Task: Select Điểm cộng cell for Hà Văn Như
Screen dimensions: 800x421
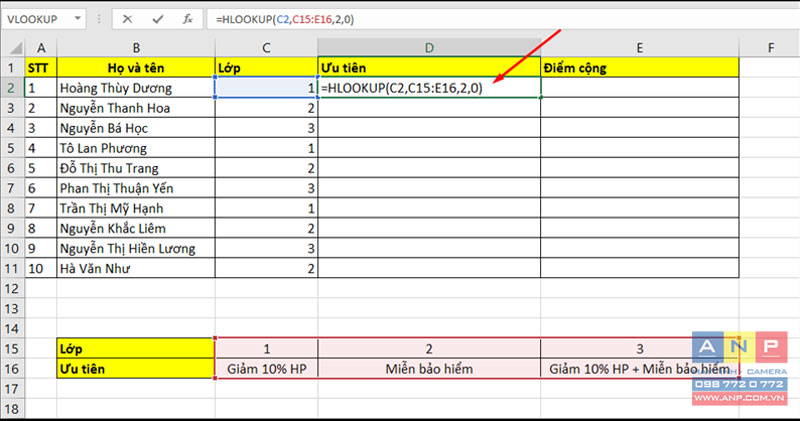Action: tap(639, 268)
